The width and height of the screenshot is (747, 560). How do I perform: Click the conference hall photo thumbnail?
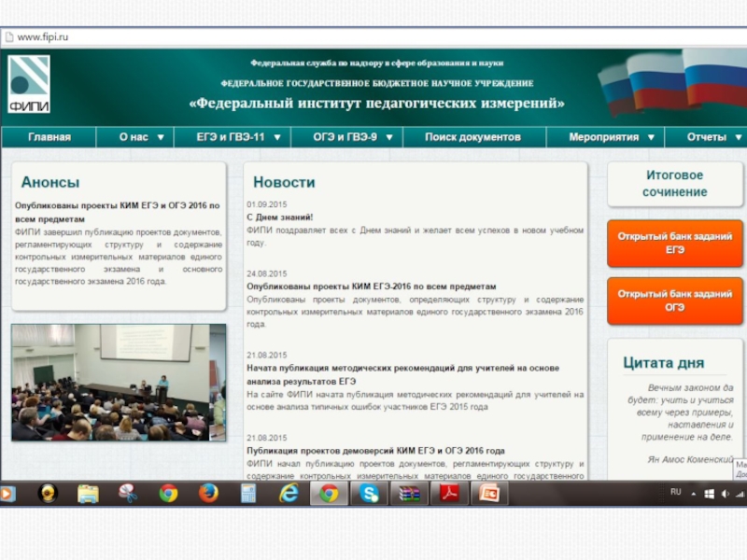(119, 383)
